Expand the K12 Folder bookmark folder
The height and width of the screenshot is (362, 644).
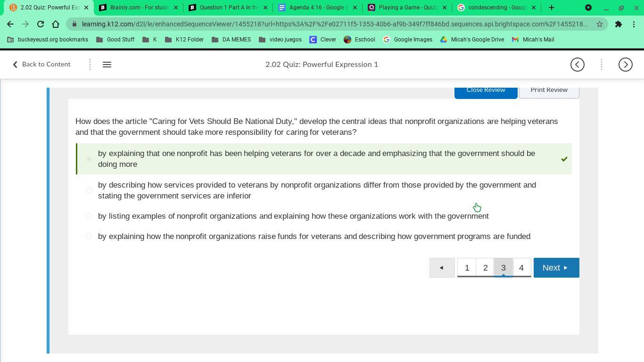tap(184, 40)
